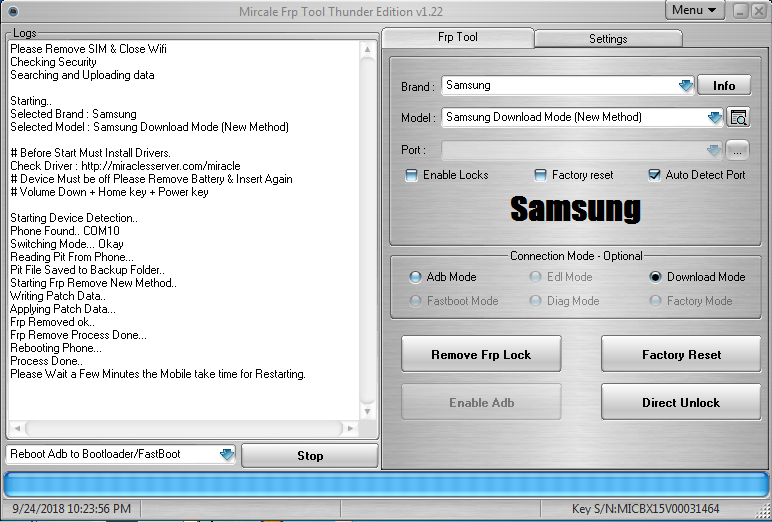Viewport: 772px width, 522px height.
Task: Click the application icon in title bar
Action: tap(13, 11)
